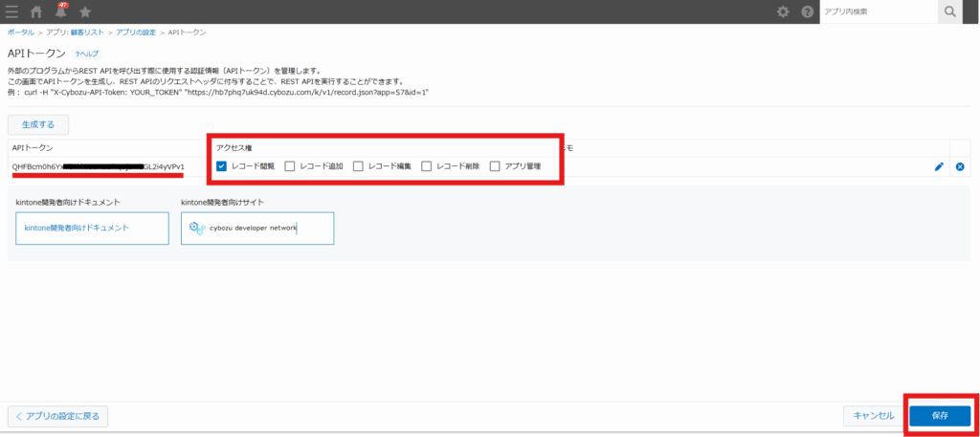Open the ?ヘルプ link
Viewport: 980px width, 437px height.
[x=87, y=55]
